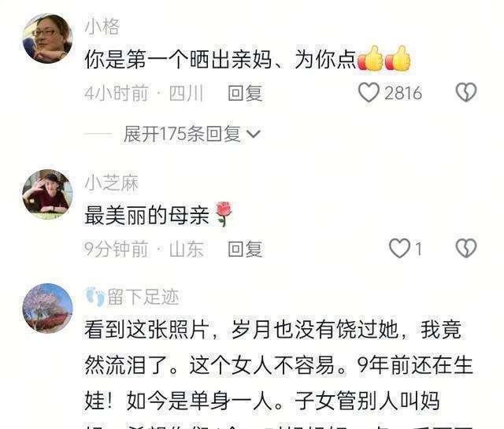Open the username 留下足迹
Screen dimensions: 504x429
pyautogui.click(x=143, y=297)
